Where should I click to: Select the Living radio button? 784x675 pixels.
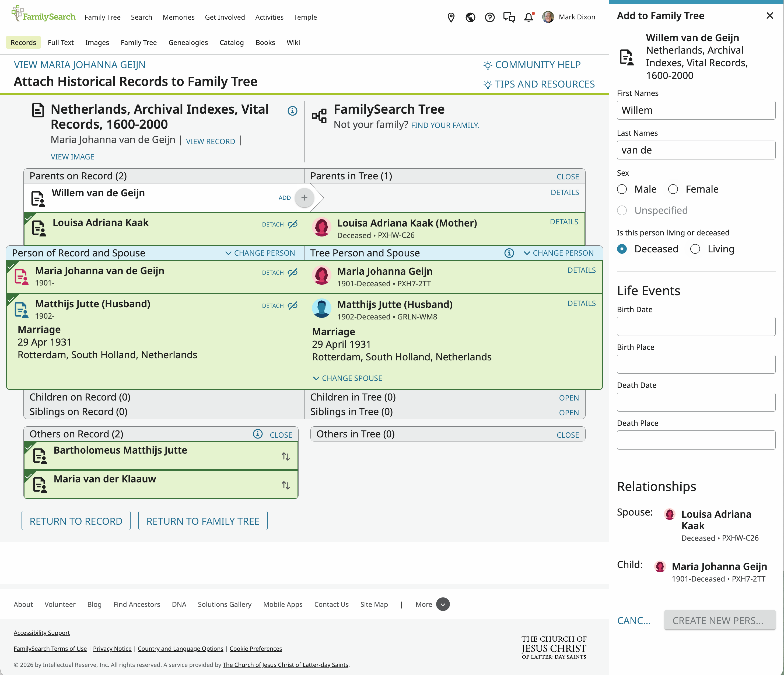695,249
